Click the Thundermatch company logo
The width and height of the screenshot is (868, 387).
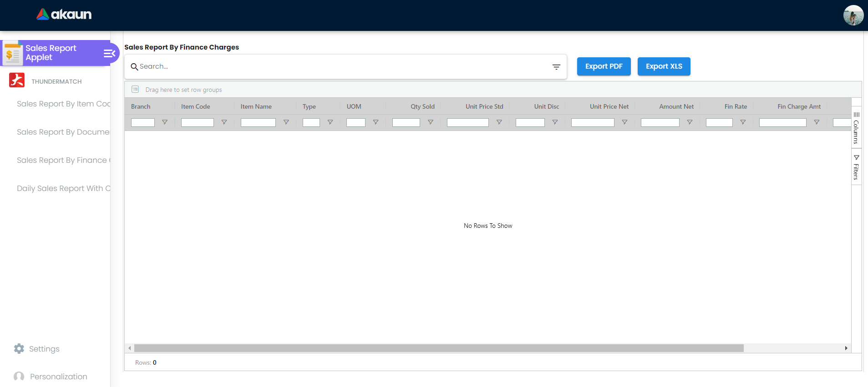tap(17, 80)
